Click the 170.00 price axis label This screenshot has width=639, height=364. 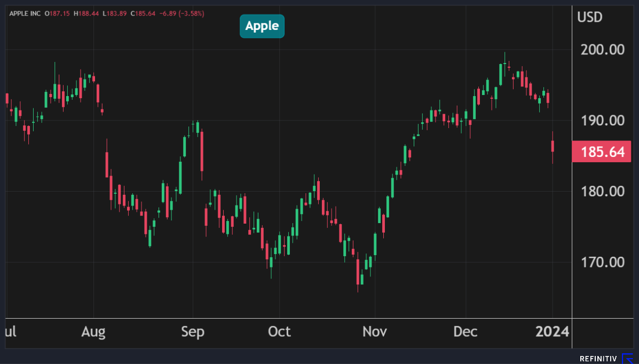tap(602, 262)
